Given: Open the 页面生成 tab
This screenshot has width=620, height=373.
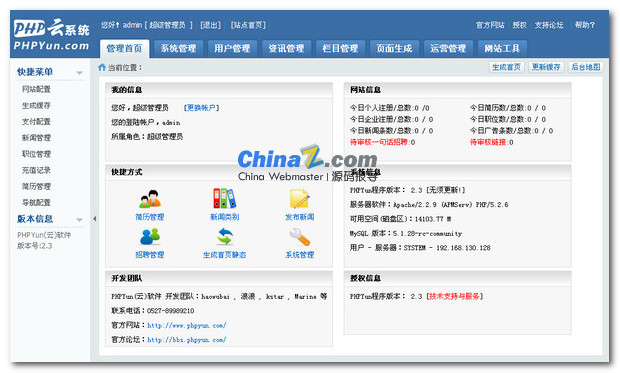Looking at the screenshot, I should tap(394, 49).
